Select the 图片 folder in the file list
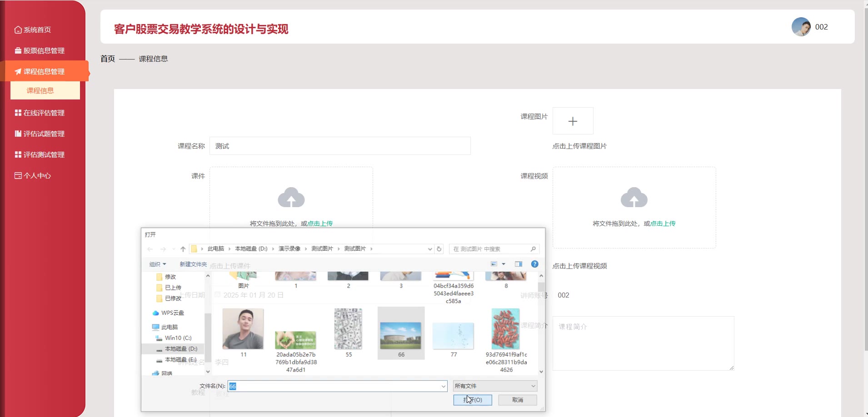This screenshot has width=868, height=417. click(x=243, y=280)
